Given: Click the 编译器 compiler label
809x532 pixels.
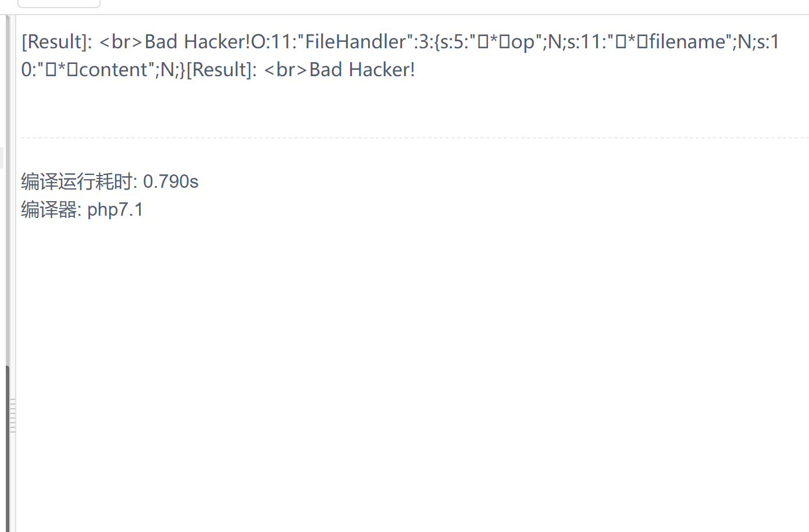Looking at the screenshot, I should (x=49, y=209).
